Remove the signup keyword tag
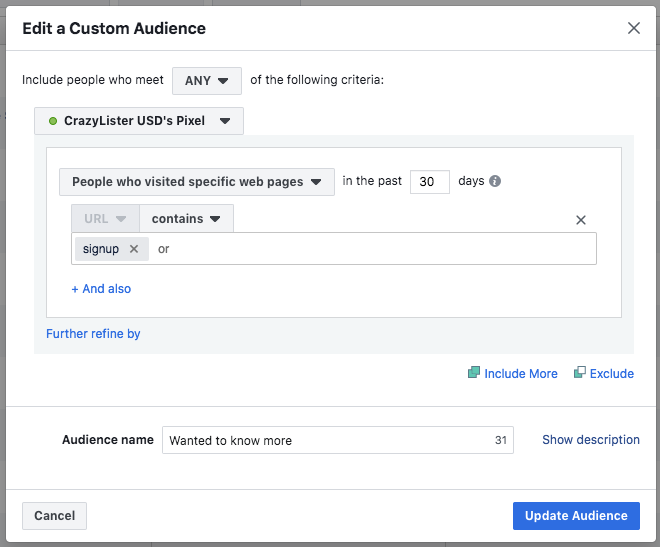 134,249
